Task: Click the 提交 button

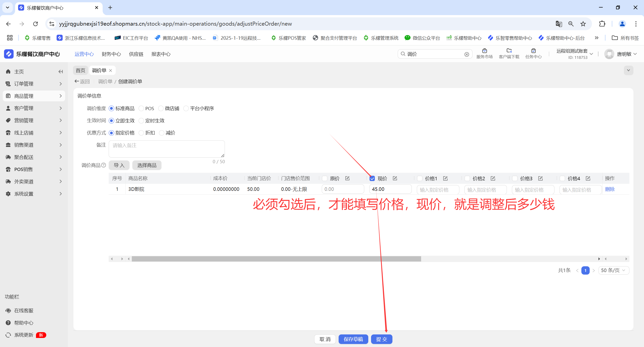Action: click(382, 339)
